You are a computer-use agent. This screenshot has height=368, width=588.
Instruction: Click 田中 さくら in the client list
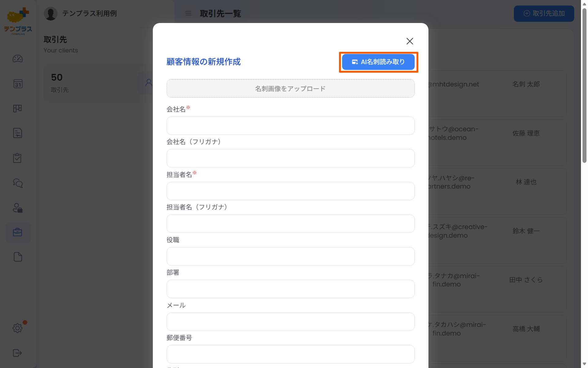(x=526, y=280)
